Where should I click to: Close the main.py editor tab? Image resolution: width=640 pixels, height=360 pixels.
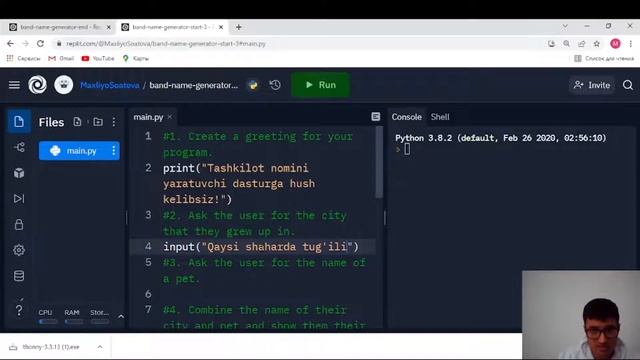pyautogui.click(x=170, y=117)
